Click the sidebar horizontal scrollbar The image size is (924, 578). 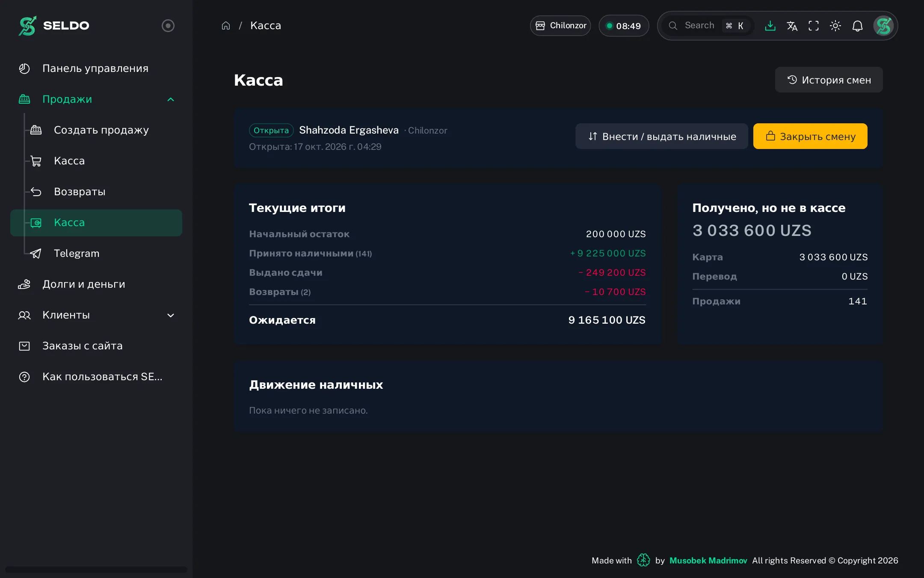coord(96,569)
